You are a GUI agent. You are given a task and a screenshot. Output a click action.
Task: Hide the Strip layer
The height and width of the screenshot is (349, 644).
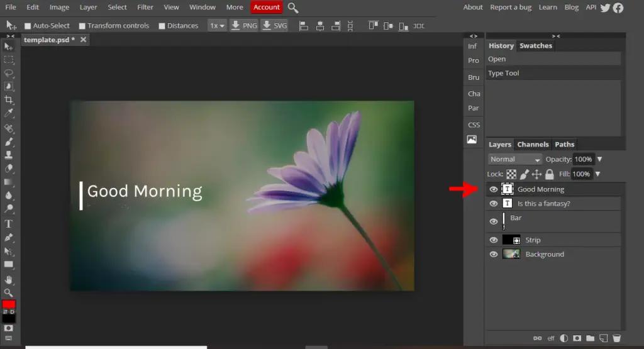coord(493,240)
